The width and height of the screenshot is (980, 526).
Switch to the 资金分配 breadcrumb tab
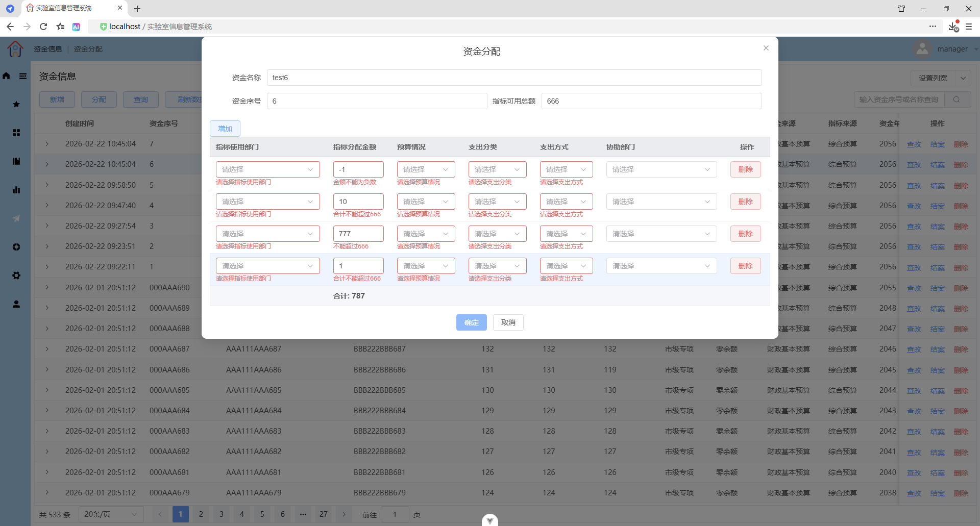[88, 49]
